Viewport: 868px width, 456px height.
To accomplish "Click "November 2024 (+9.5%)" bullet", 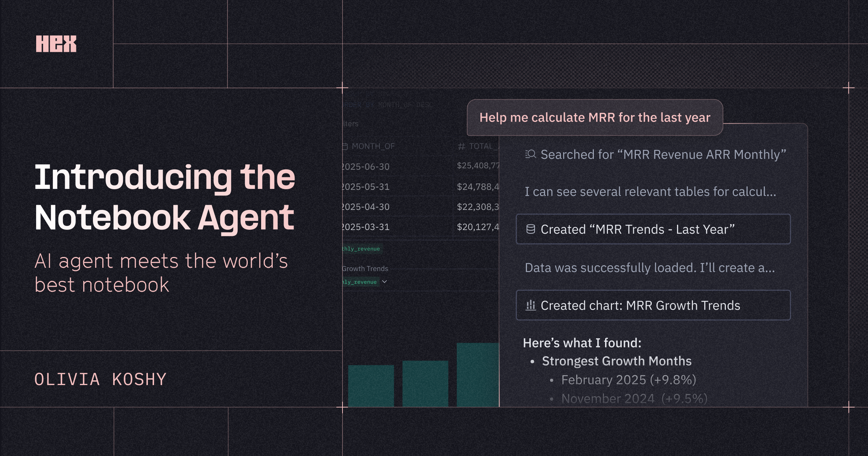I will pyautogui.click(x=634, y=398).
